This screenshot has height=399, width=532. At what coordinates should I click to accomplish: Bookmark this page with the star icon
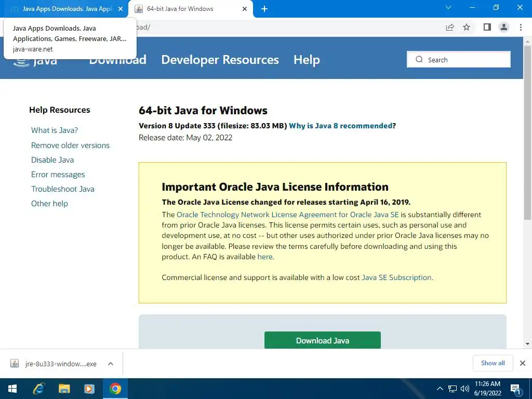pyautogui.click(x=467, y=27)
